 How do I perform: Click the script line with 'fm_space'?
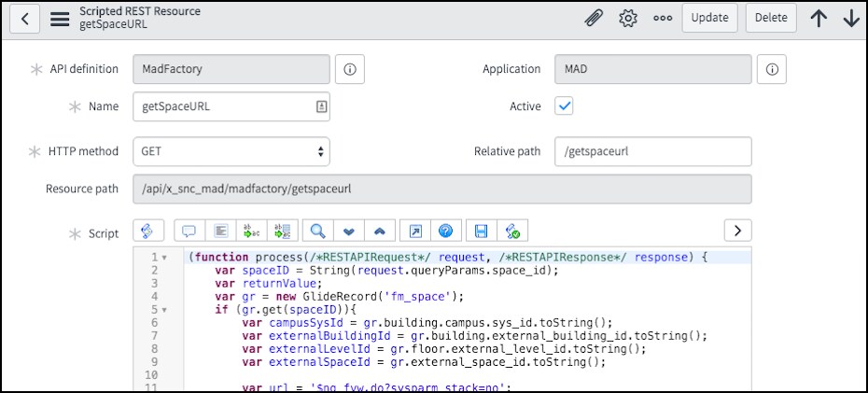click(339, 297)
